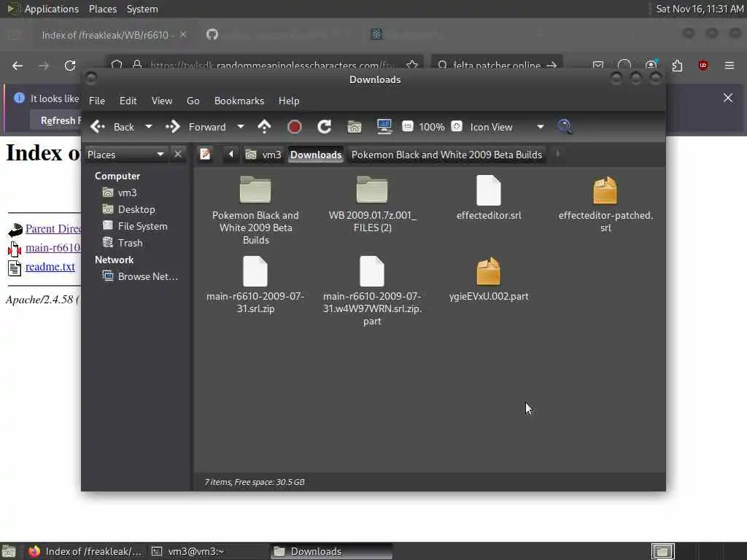
Task: Open the Icon View mode dropdown
Action: (507, 127)
